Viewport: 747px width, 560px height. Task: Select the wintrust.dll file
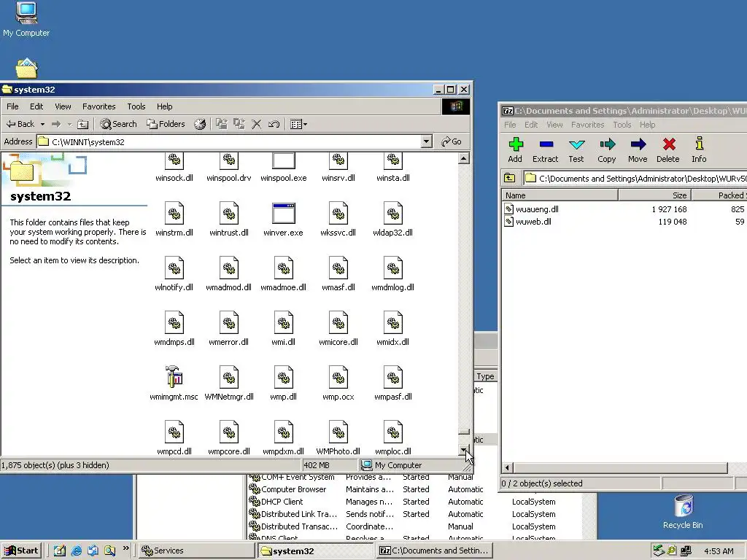pyautogui.click(x=228, y=219)
